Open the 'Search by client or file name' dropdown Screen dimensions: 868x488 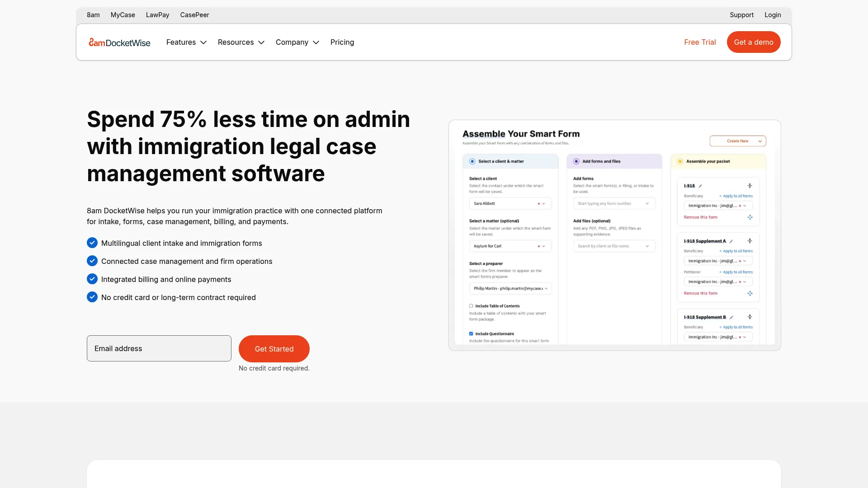[614, 246]
